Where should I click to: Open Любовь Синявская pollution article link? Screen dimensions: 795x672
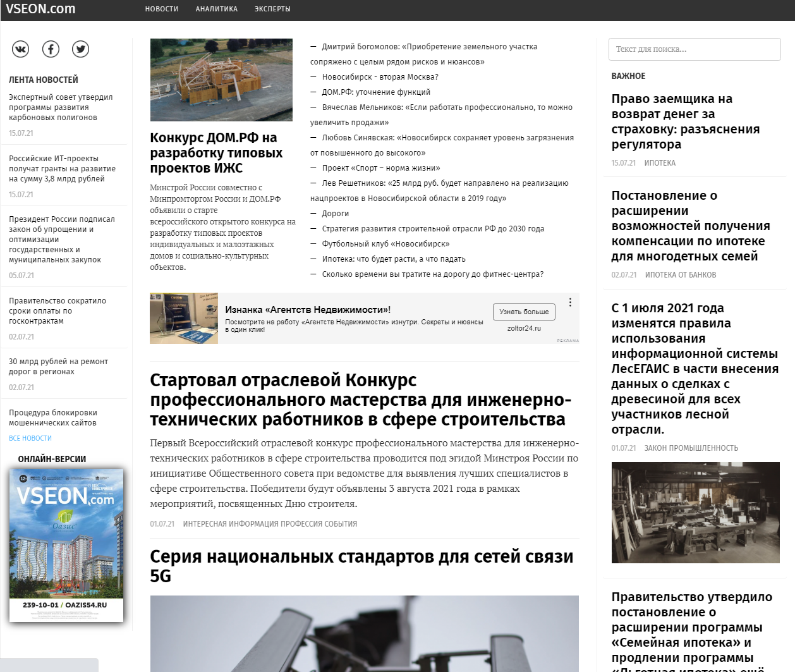point(442,145)
